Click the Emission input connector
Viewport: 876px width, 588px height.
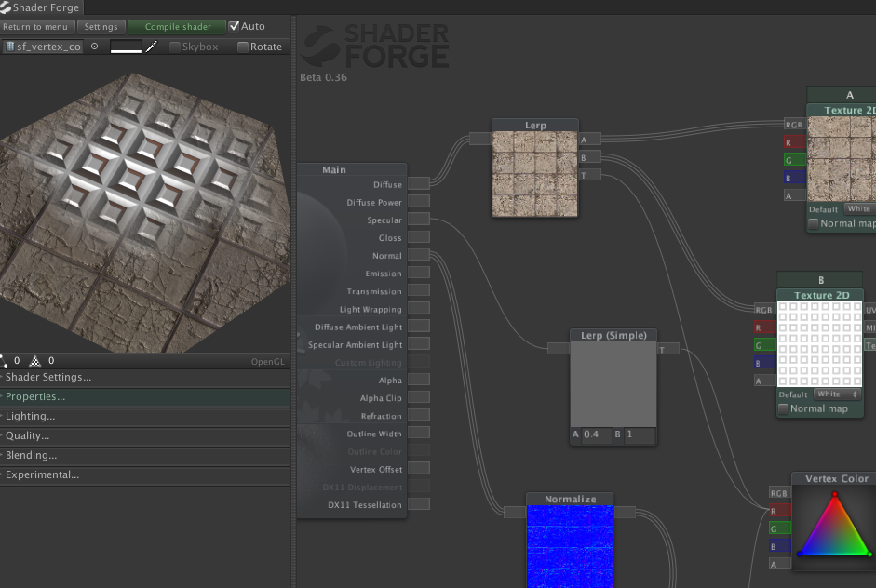pos(419,273)
